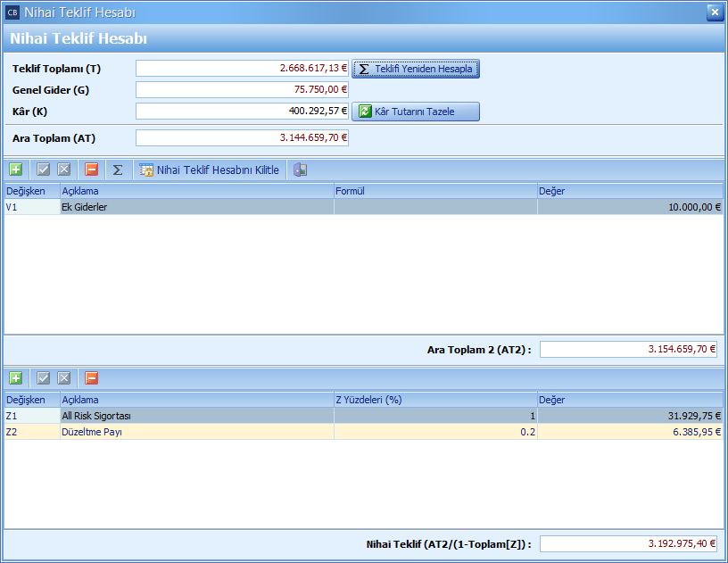
Task: Select the Ek Giderler row
Action: coord(196,207)
